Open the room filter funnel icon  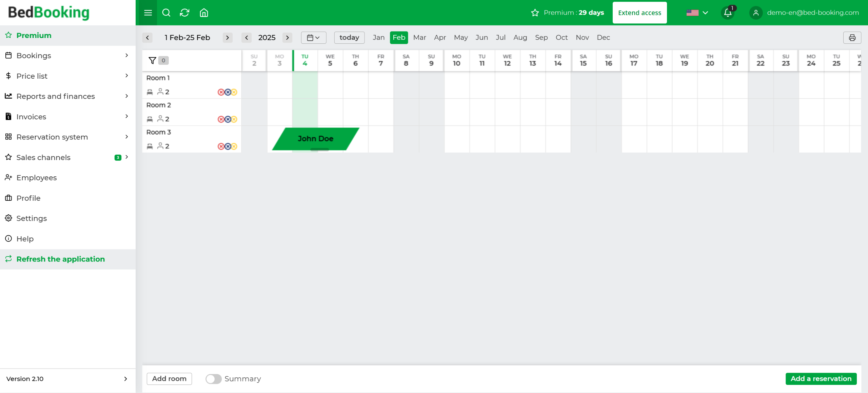pos(152,60)
